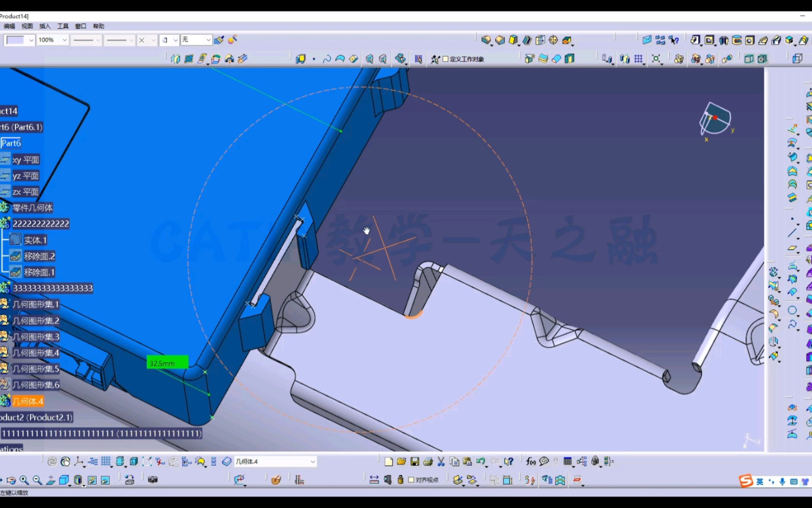Click the Undo icon

click(x=480, y=461)
